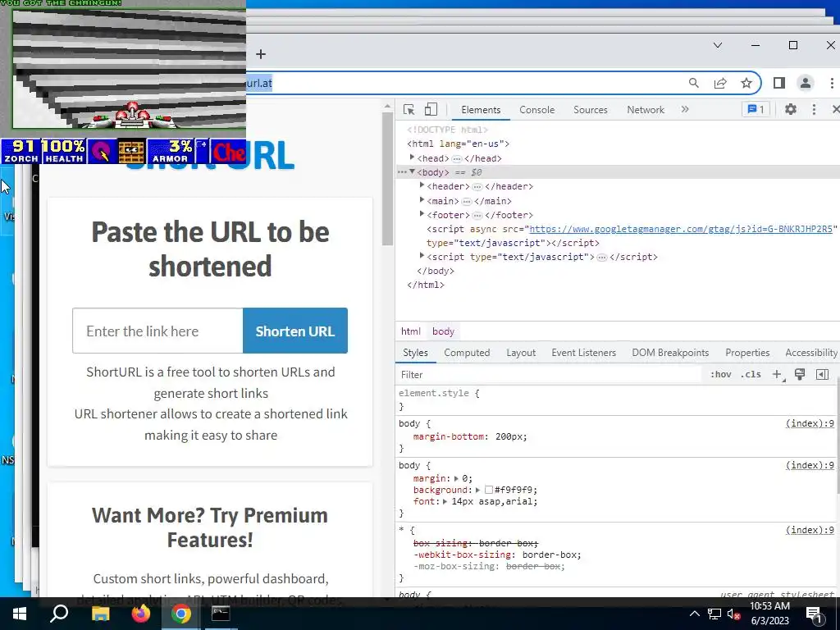Open File Explorer from the taskbar
840x630 pixels.
point(100,614)
